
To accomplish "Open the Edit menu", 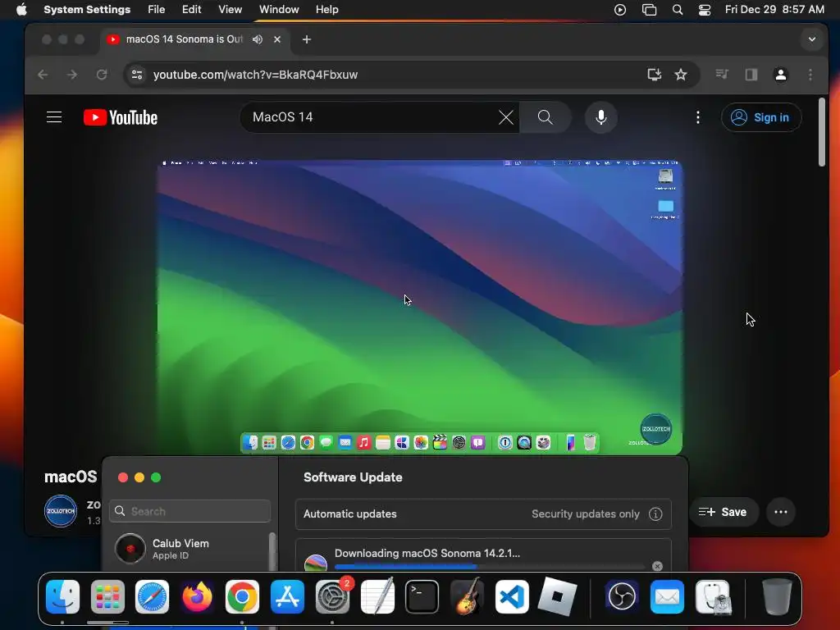I will pyautogui.click(x=191, y=10).
